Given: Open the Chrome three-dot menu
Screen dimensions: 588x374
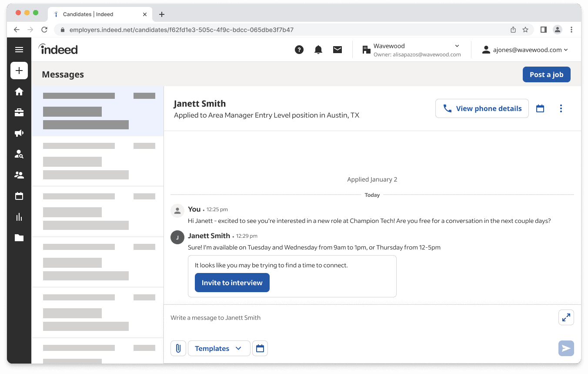Looking at the screenshot, I should click(571, 30).
